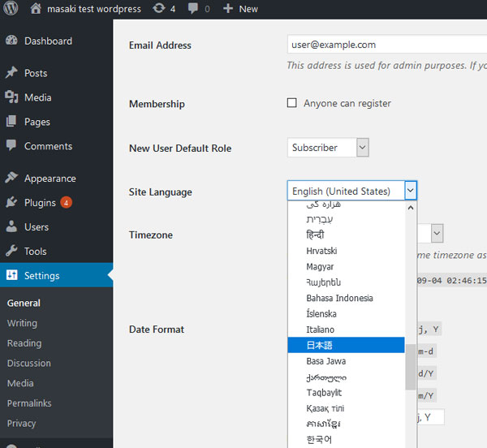Click the Users person icon
Screen dimensions: 487x448
tap(11, 226)
